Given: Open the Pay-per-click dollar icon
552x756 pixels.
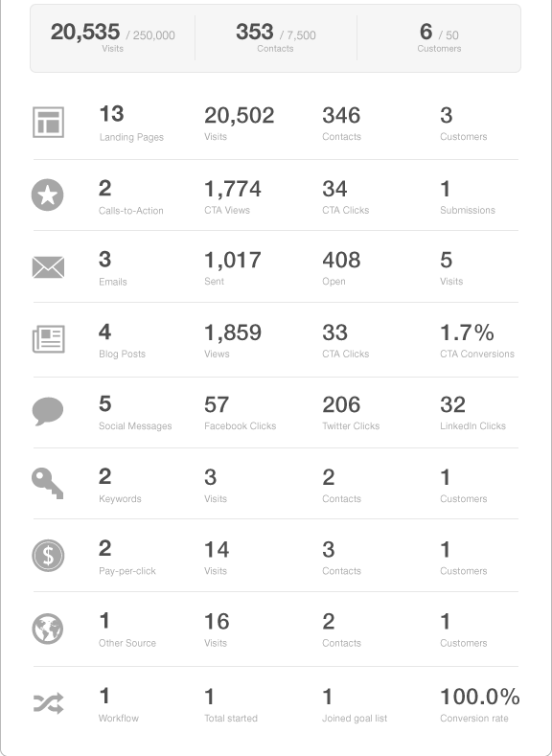Looking at the screenshot, I should (48, 556).
